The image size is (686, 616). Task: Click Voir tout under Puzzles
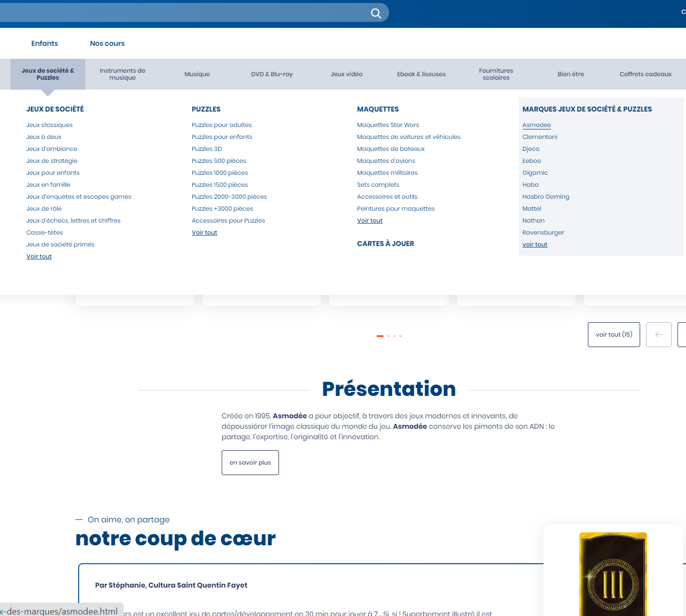[x=204, y=233]
